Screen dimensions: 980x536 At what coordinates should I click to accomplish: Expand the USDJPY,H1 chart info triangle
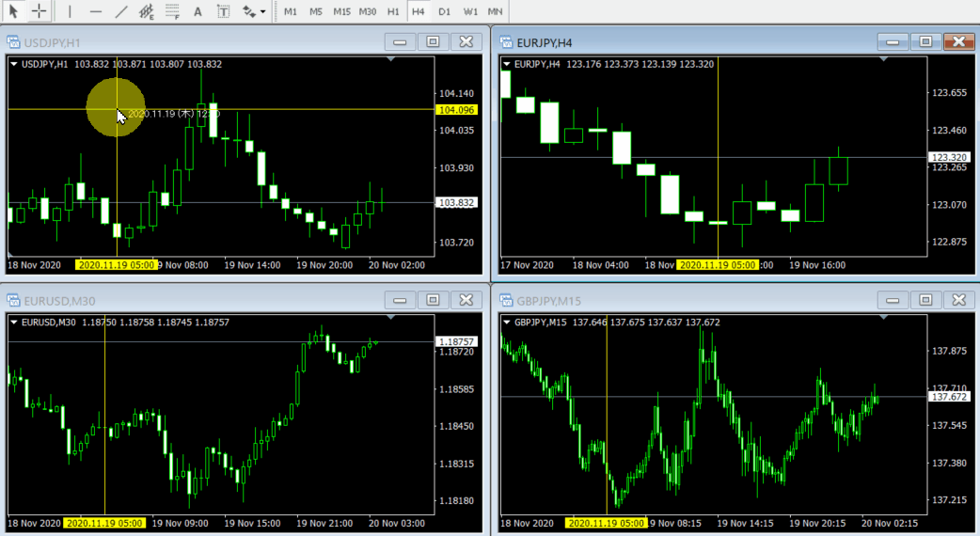14,64
